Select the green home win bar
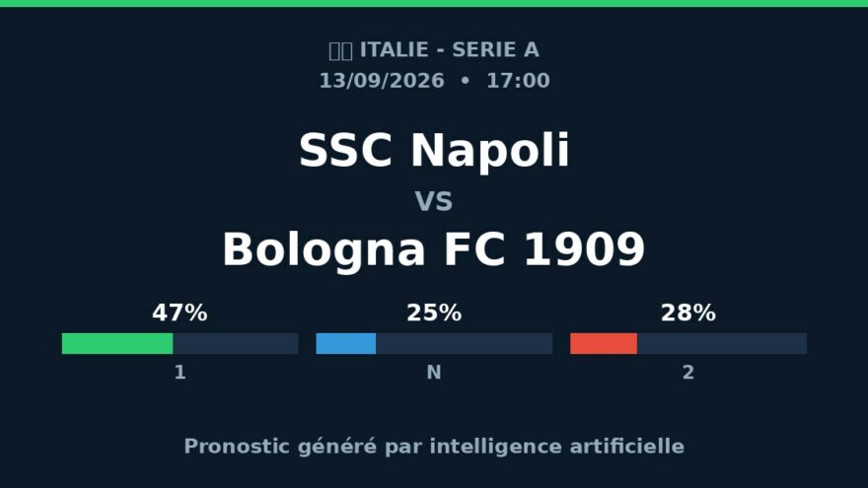This screenshot has width=868, height=488. (x=117, y=344)
